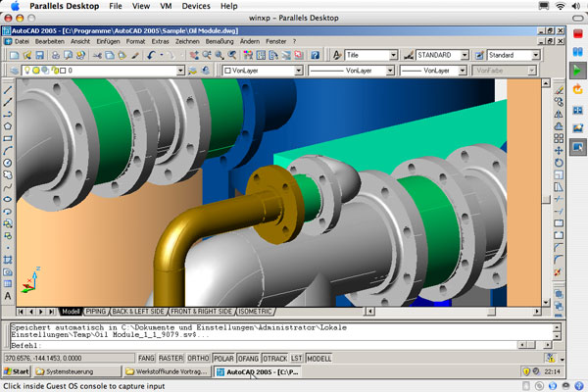Click the New drawing icon
The width and height of the screenshot is (588, 392).
15,55
